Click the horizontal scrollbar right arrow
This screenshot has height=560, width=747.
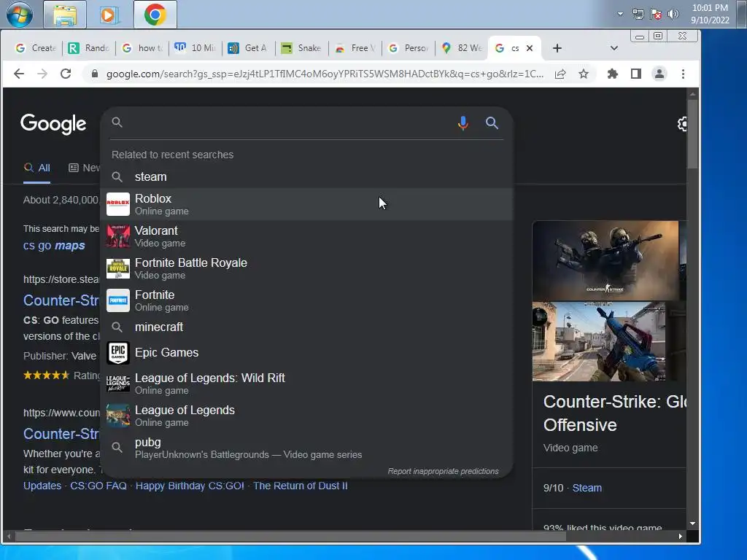pos(681,536)
